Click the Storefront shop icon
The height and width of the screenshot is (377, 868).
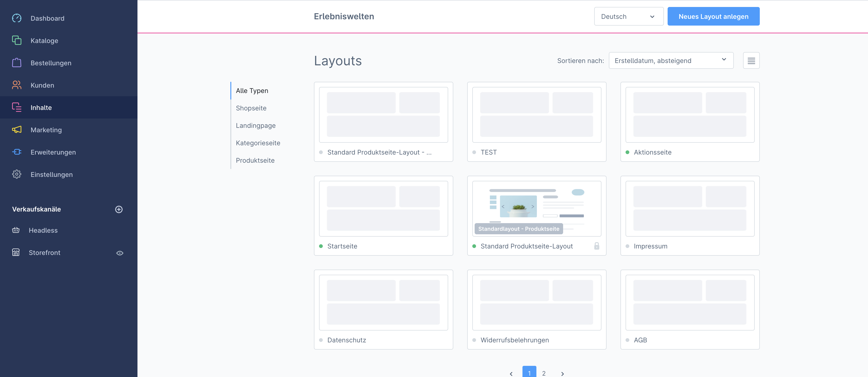click(16, 252)
